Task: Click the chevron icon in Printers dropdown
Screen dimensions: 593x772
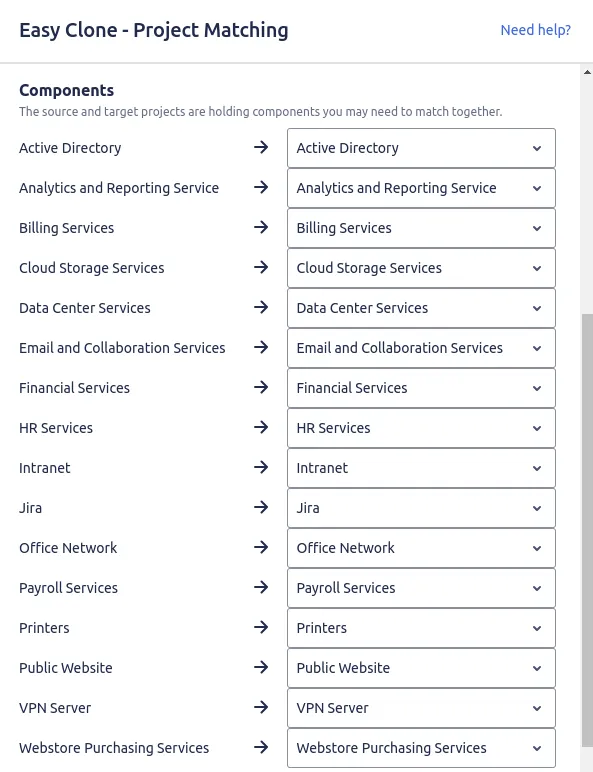Action: [537, 628]
